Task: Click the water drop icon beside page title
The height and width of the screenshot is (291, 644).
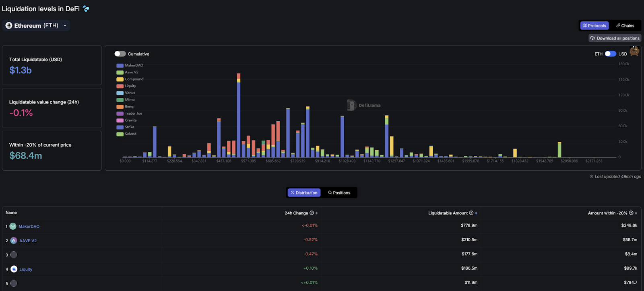Action: [86, 8]
